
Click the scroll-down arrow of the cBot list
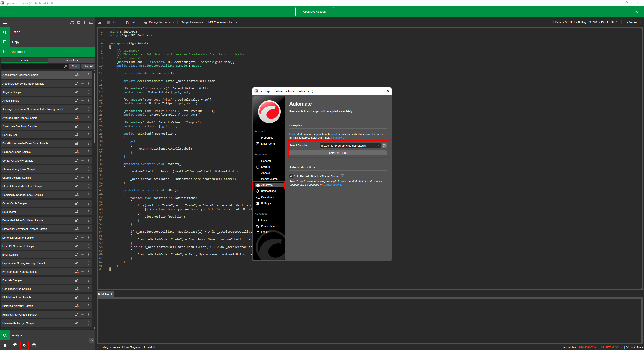point(94,328)
